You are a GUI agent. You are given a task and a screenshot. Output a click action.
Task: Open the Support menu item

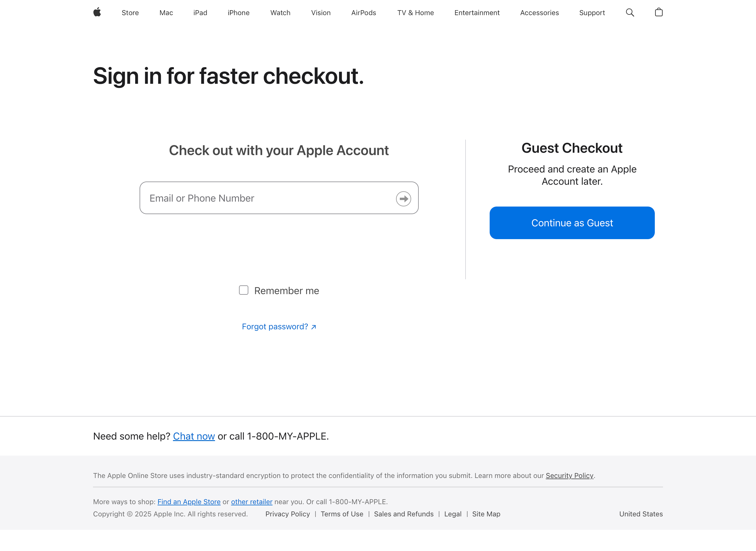click(592, 13)
